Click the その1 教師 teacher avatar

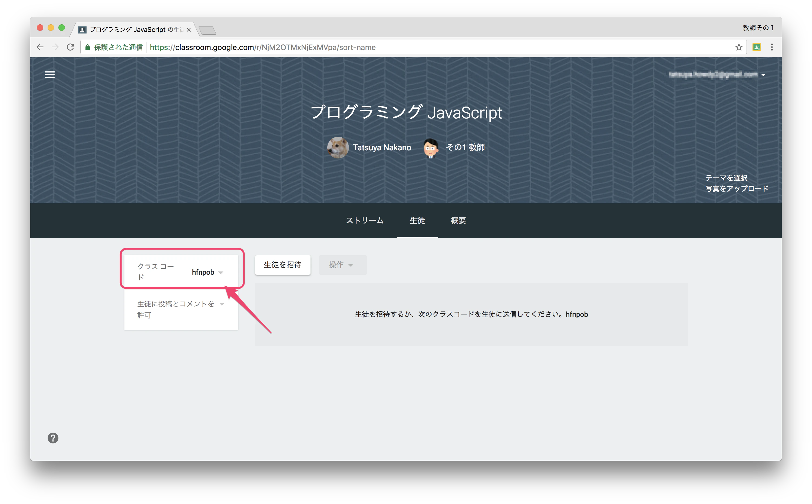431,148
